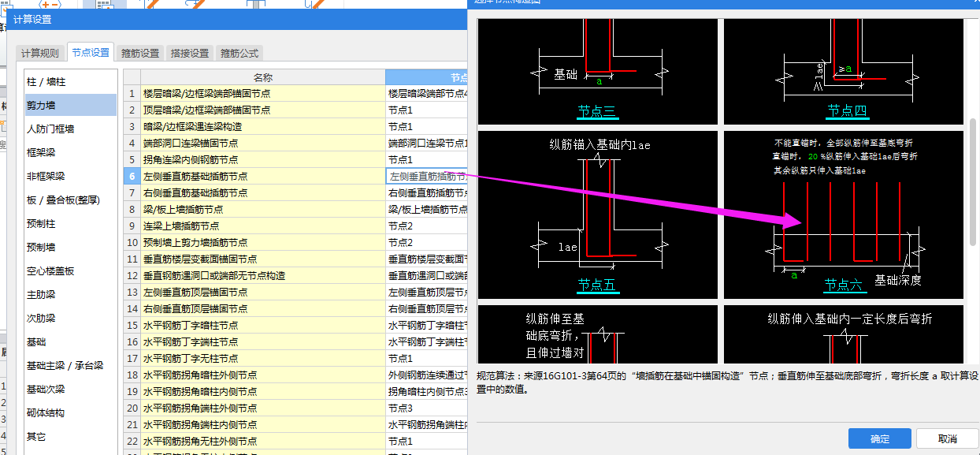Click row 17 水平钢筋丁字无柱节点
980x455 pixels.
pyautogui.click(x=263, y=358)
